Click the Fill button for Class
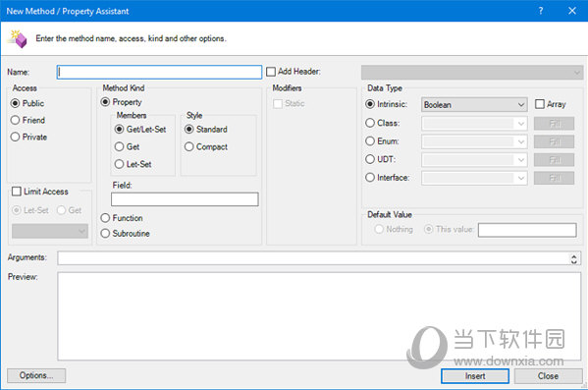 tap(554, 124)
